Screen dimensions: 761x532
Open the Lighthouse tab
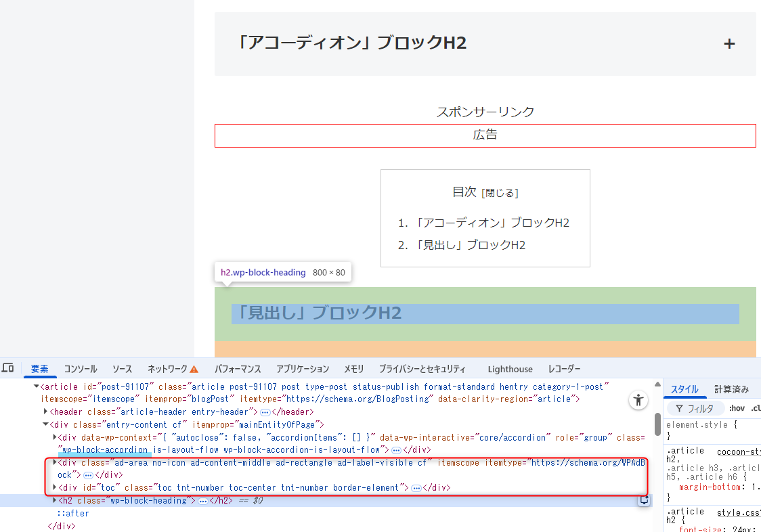[510, 369]
